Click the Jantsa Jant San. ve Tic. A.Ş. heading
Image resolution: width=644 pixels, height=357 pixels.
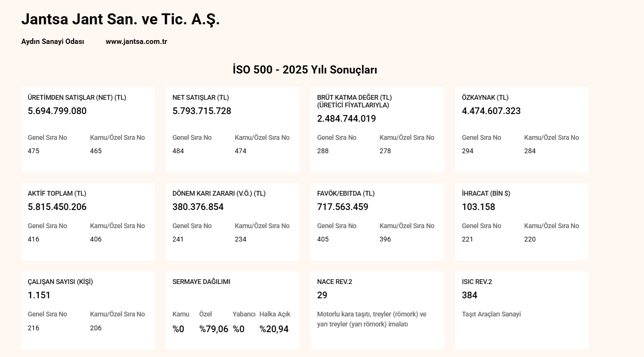tap(120, 20)
